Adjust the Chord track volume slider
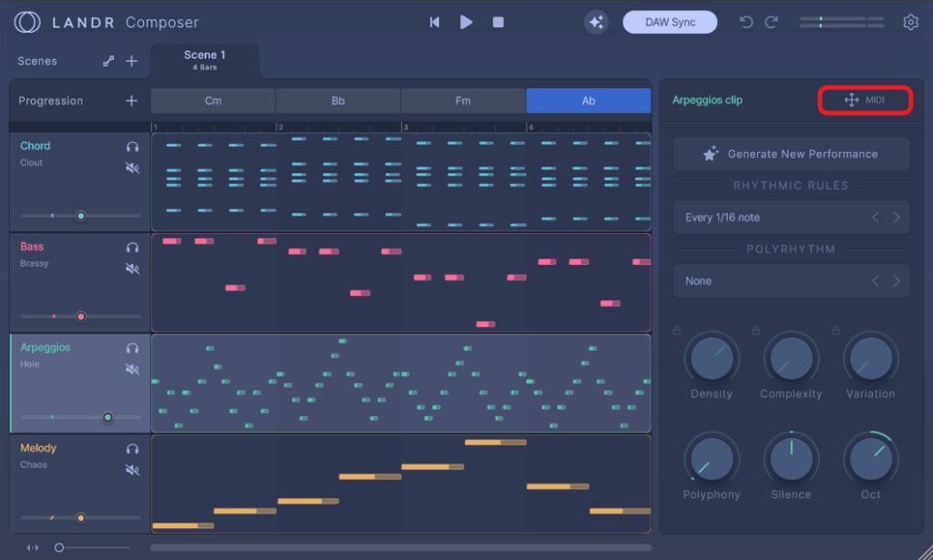This screenshot has width=933, height=560. pos(81,215)
